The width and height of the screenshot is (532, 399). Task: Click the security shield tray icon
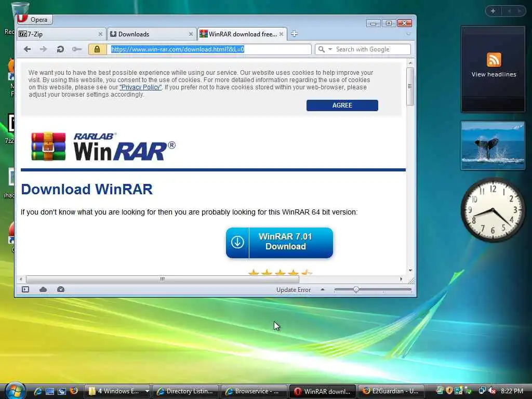[x=449, y=391]
